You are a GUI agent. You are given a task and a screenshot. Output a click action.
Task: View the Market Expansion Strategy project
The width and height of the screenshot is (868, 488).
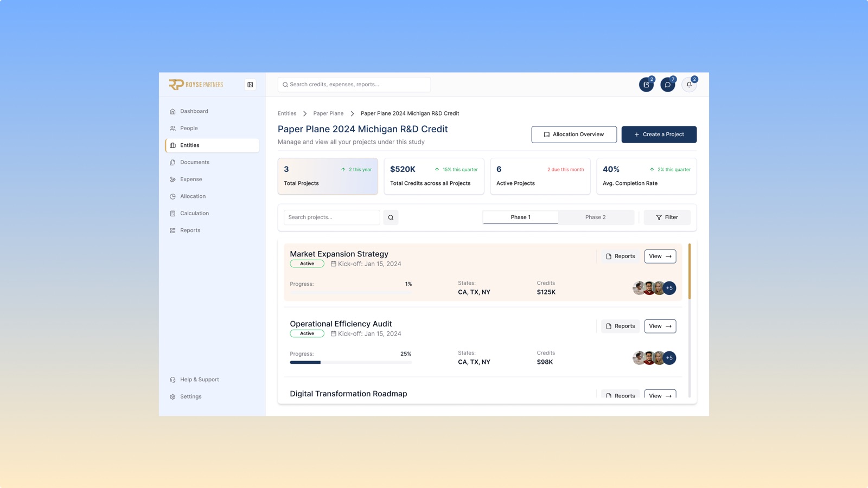point(660,256)
